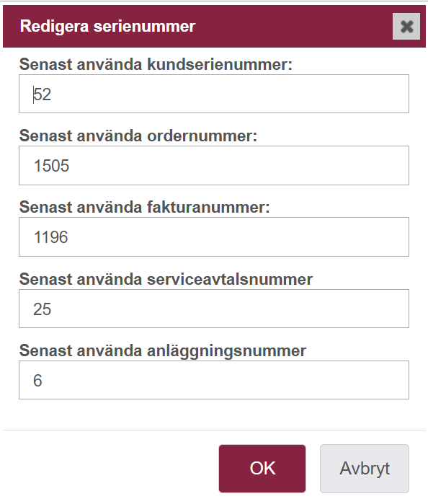428x504 pixels.
Task: Click the 'Senast använda serviceavtalsnummer' label
Action: point(166,279)
